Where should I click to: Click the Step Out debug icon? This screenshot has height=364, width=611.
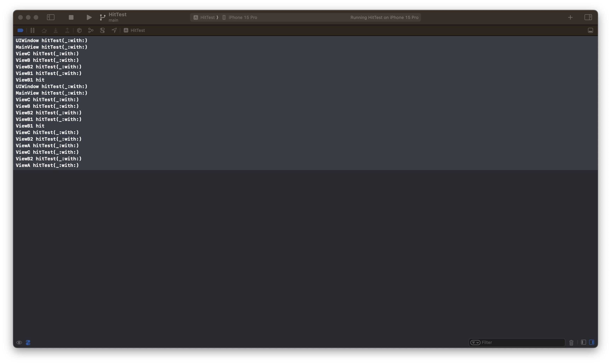[67, 30]
